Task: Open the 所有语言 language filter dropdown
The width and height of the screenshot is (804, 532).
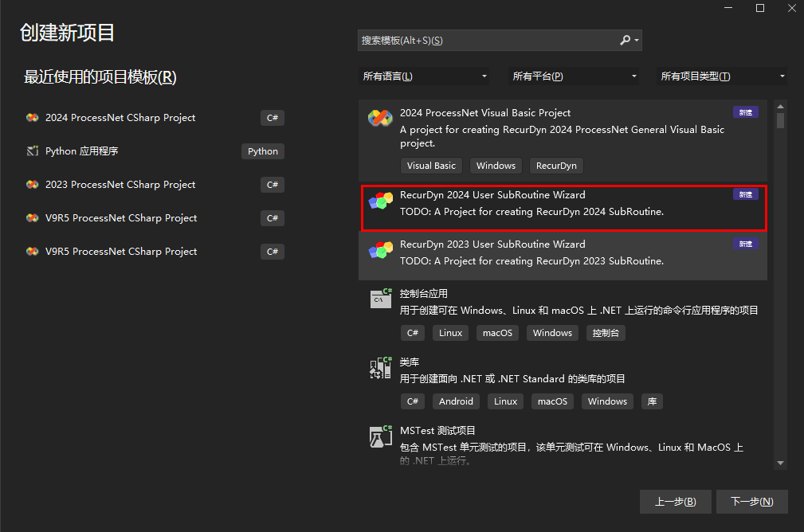Action: 424,76
